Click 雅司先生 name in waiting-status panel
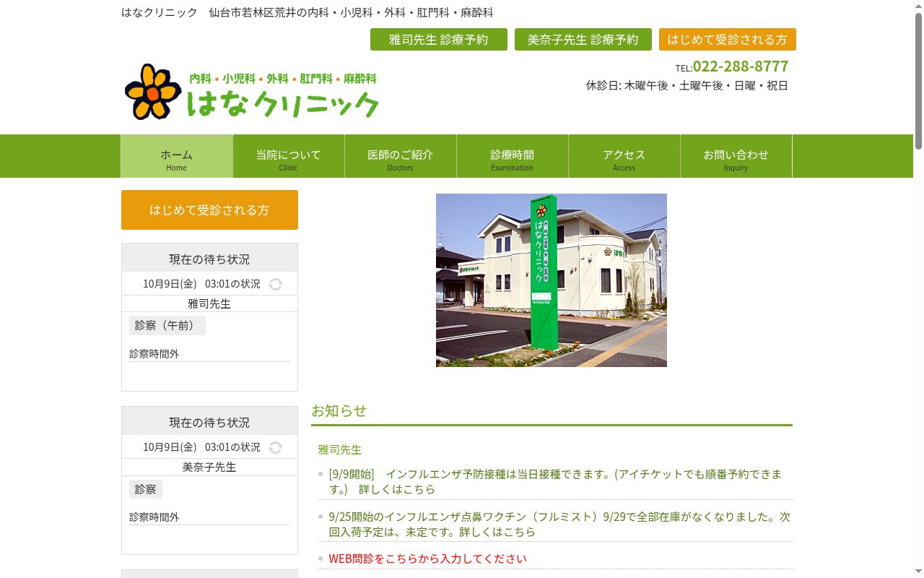 [209, 303]
